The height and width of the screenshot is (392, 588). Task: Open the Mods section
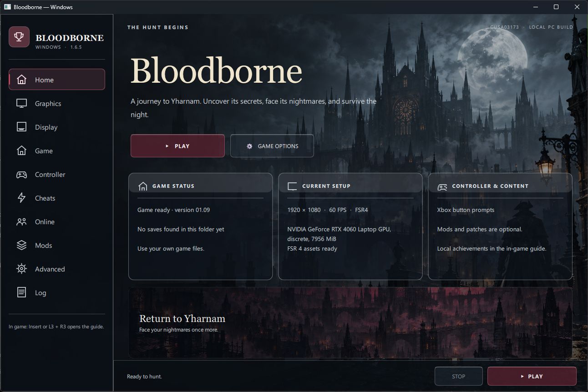(x=57, y=245)
